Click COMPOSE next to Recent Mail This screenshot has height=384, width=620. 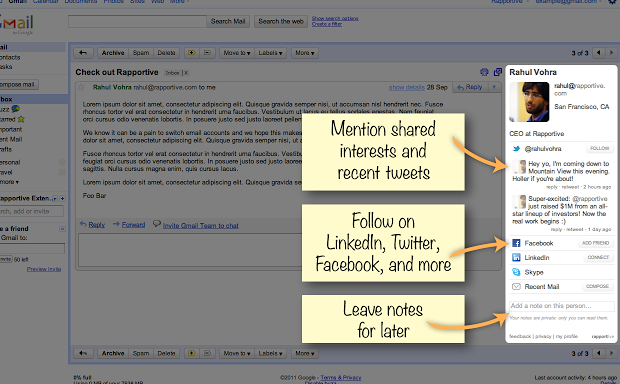pyautogui.click(x=597, y=286)
